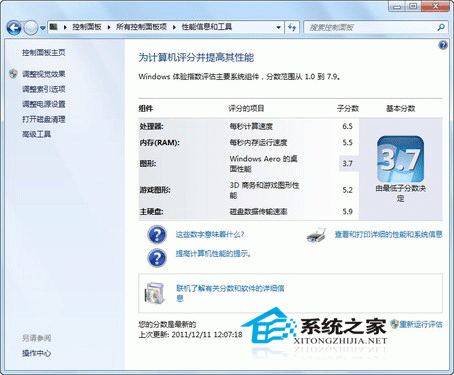Click the refresh button beside address bar
Viewport: 454px width, 375px height.
pos(292,27)
